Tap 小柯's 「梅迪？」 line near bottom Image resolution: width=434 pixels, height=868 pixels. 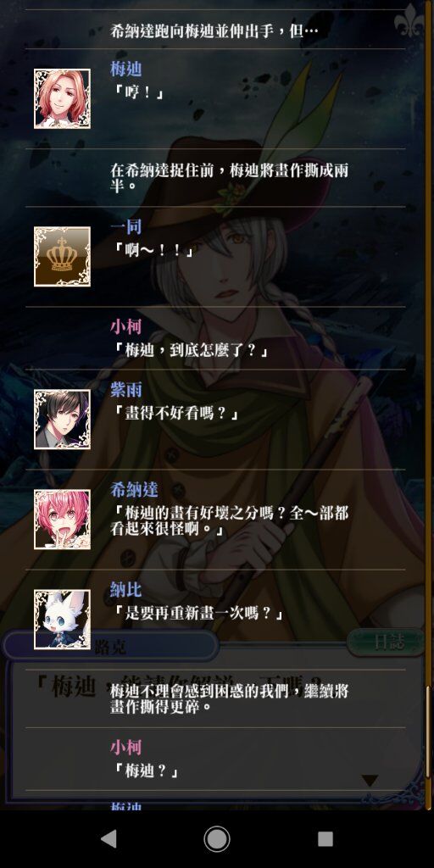[144, 771]
